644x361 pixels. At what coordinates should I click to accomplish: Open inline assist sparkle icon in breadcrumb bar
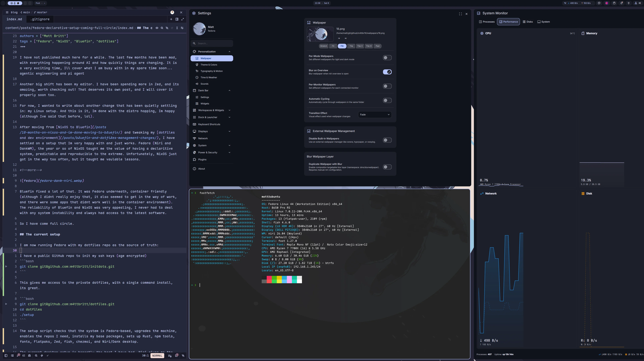[167, 28]
